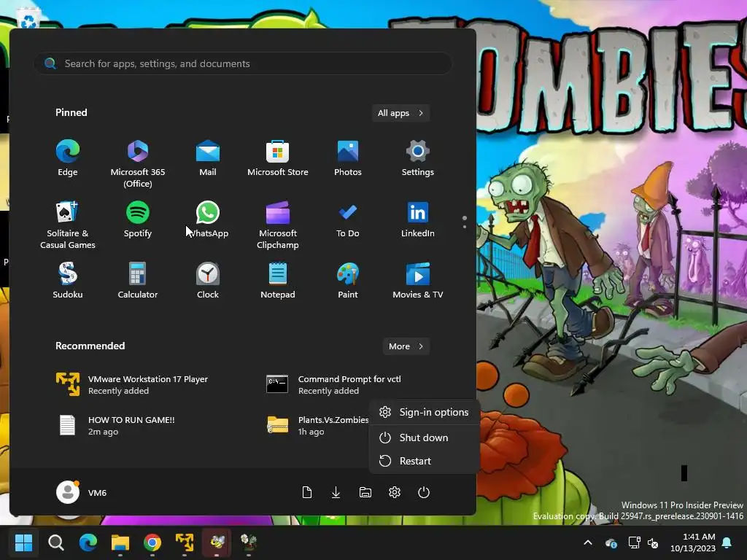Open the notification bell in taskbar
This screenshot has height=560, width=747.
point(727,542)
